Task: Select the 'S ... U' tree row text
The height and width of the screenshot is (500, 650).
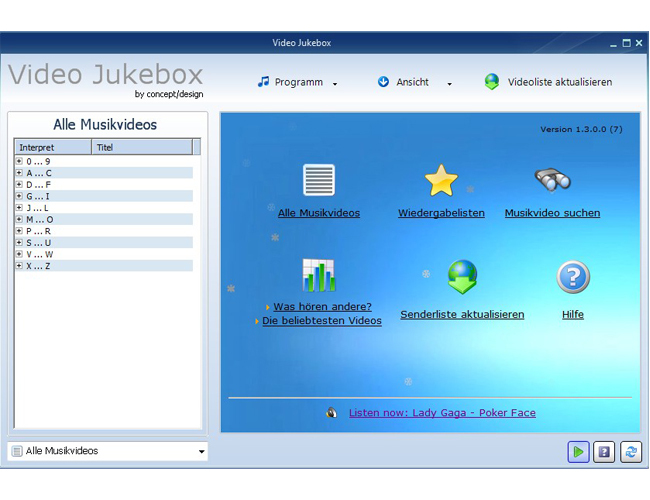Action: [x=39, y=243]
